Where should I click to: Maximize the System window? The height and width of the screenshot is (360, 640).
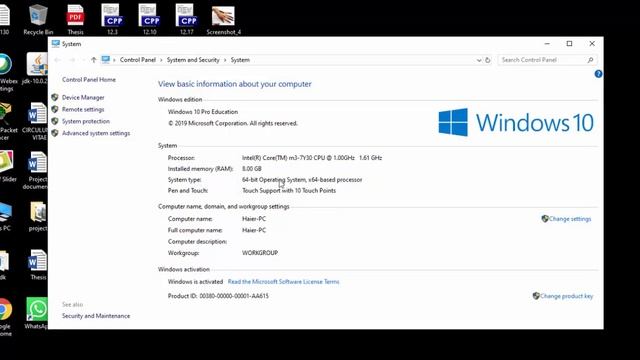(x=569, y=44)
